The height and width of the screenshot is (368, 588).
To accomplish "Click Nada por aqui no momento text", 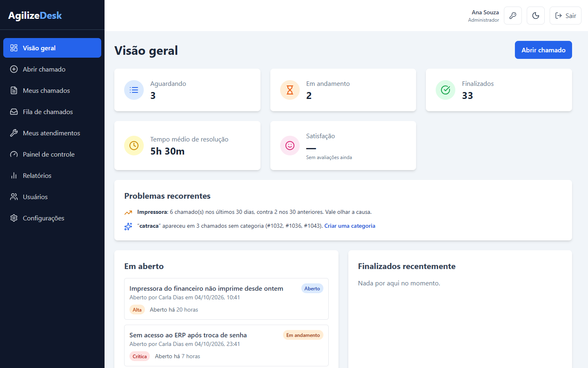I will coord(399,283).
